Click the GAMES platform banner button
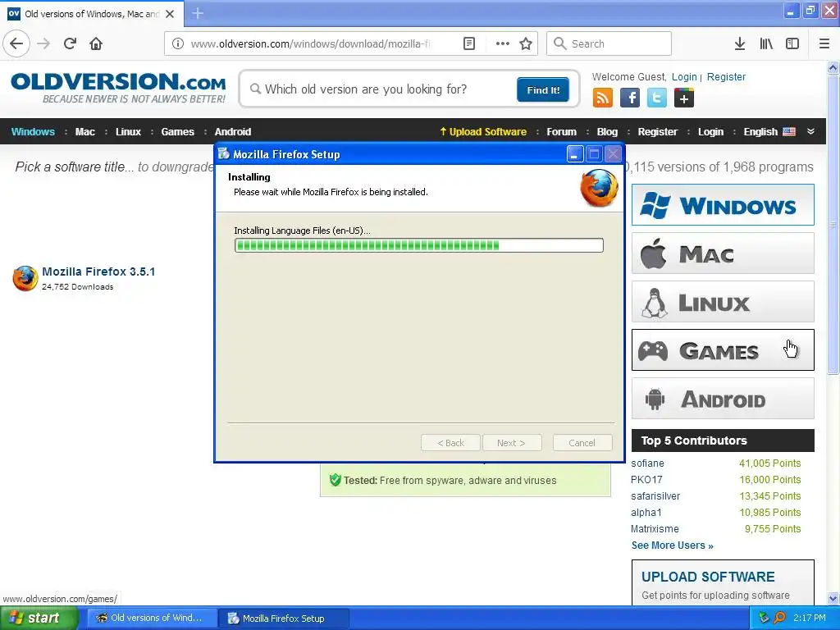The image size is (840, 630). [x=723, y=350]
